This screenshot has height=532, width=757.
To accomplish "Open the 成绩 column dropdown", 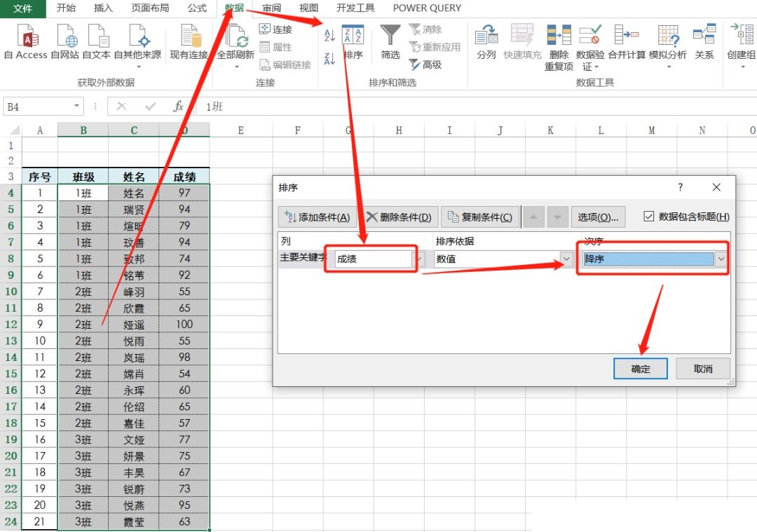I will pyautogui.click(x=420, y=259).
